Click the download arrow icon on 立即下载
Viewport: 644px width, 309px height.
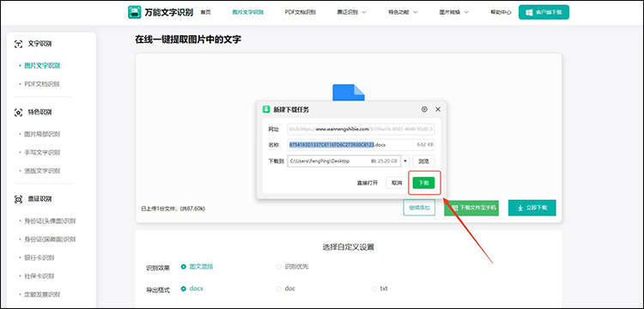[520, 208]
